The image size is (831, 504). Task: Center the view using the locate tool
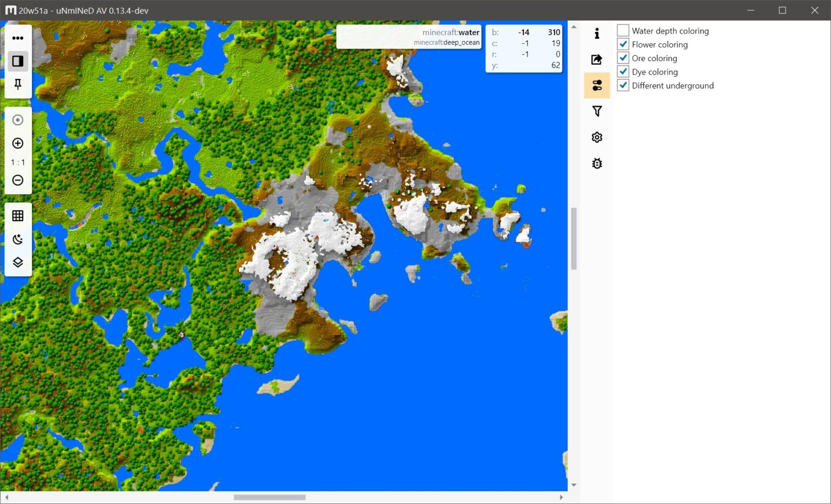[x=18, y=120]
